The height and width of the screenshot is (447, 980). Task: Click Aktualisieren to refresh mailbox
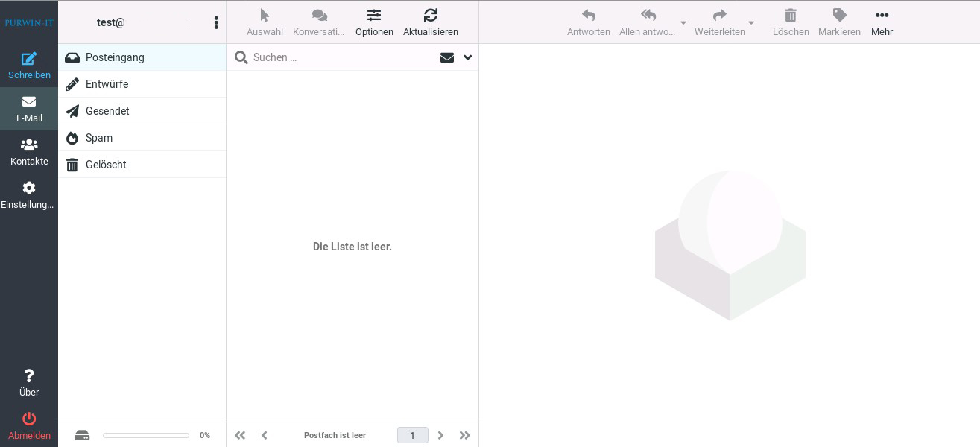pyautogui.click(x=431, y=22)
